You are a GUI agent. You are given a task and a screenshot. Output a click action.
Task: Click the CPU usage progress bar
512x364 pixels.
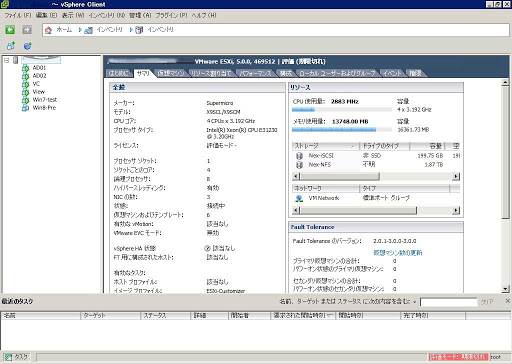[342, 110]
